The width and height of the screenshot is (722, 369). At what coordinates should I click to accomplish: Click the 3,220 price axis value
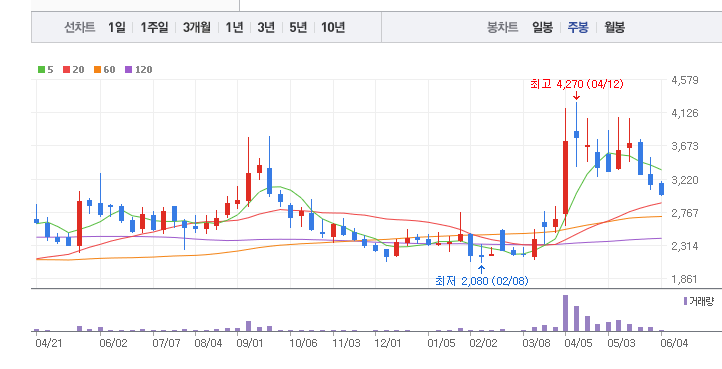[685, 180]
